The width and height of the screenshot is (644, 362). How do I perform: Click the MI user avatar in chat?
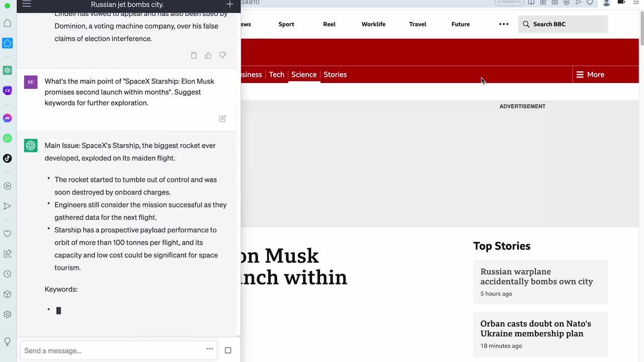pos(31,82)
